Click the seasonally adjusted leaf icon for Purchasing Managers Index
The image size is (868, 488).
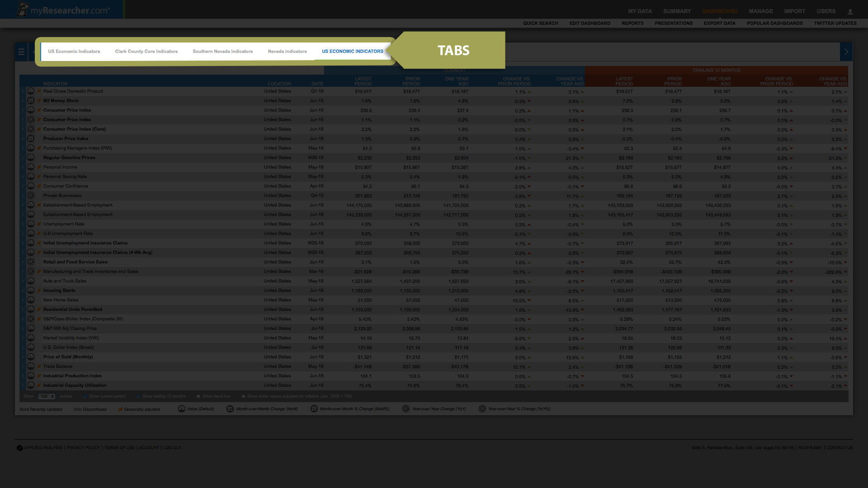click(x=39, y=148)
